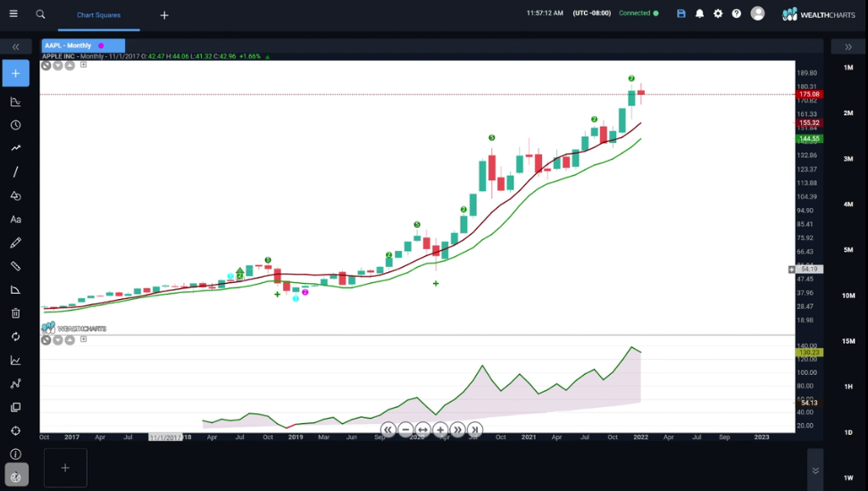Select the 4M timeframe
The width and height of the screenshot is (868, 491).
click(848, 204)
